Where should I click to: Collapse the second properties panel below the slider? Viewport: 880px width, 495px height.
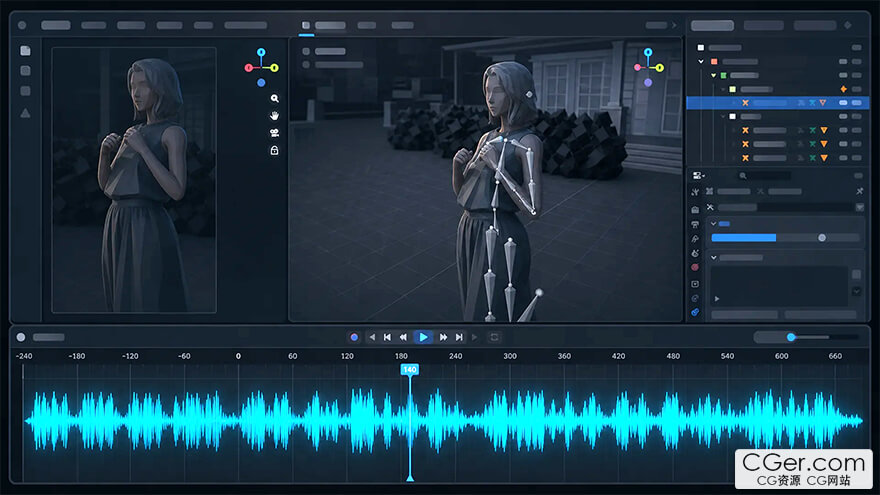[714, 258]
